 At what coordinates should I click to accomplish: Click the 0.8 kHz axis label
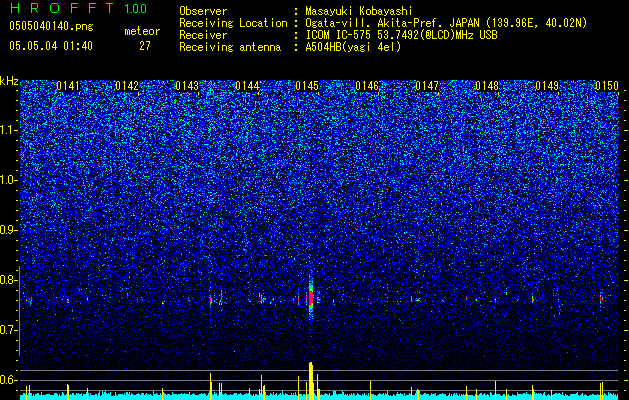click(9, 280)
